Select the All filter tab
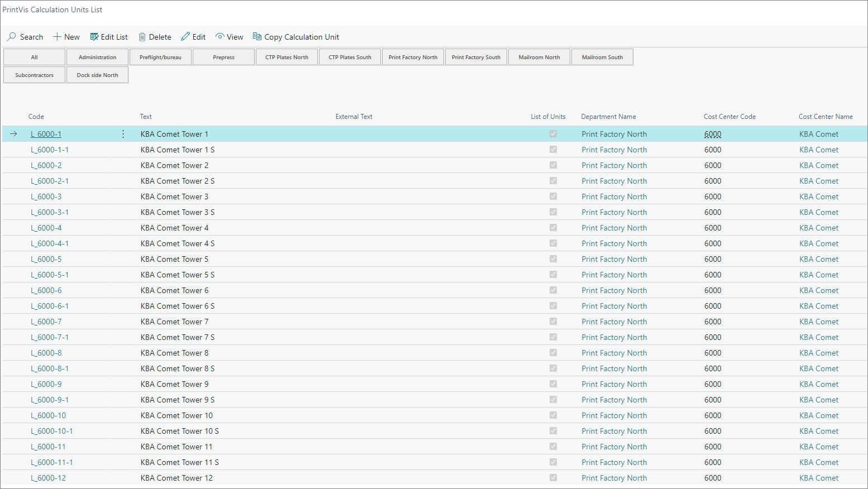Image resolution: width=868 pixels, height=489 pixels. (35, 57)
